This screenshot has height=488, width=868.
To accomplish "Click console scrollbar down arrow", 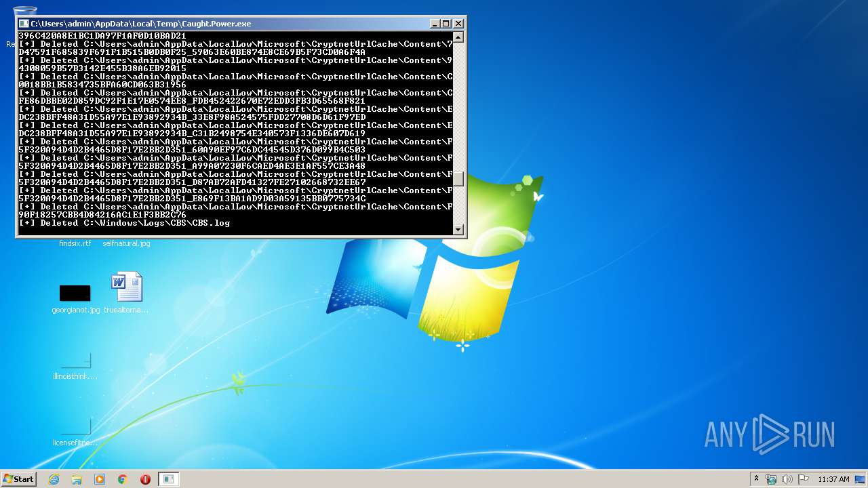I will 458,230.
